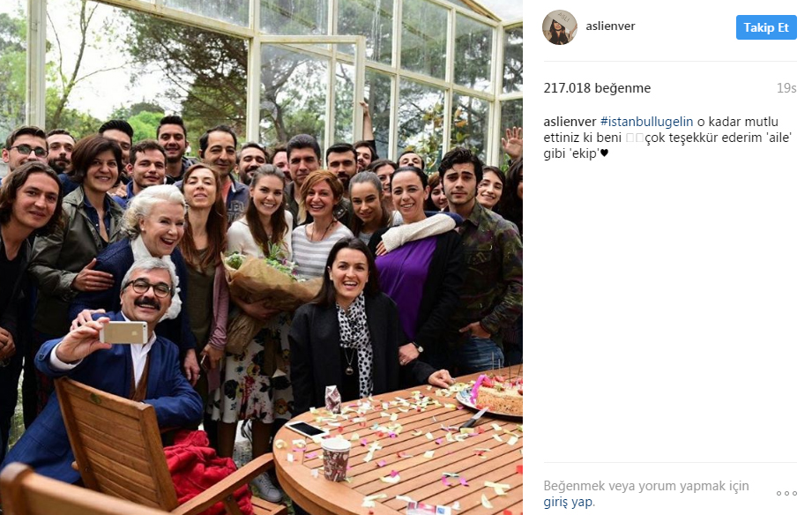Select aslienver username at caption start
The height and width of the screenshot is (515, 812).
coord(570,122)
